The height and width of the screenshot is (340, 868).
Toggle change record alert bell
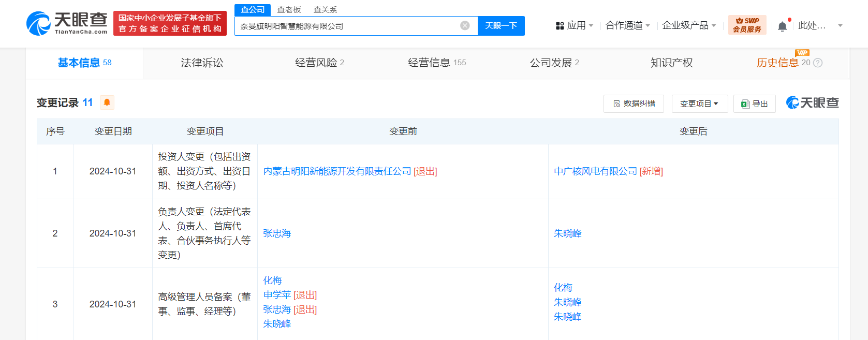(x=107, y=102)
